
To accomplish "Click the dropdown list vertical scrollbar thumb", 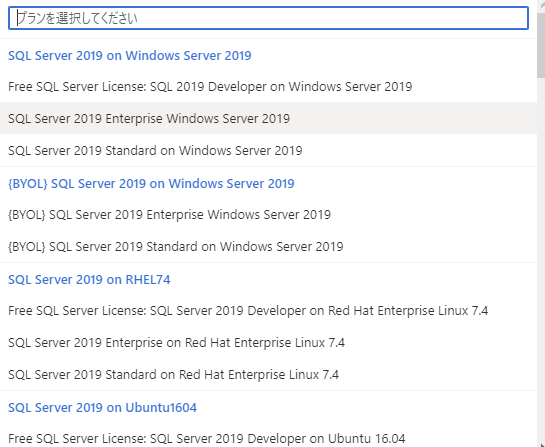I will pos(541,45).
